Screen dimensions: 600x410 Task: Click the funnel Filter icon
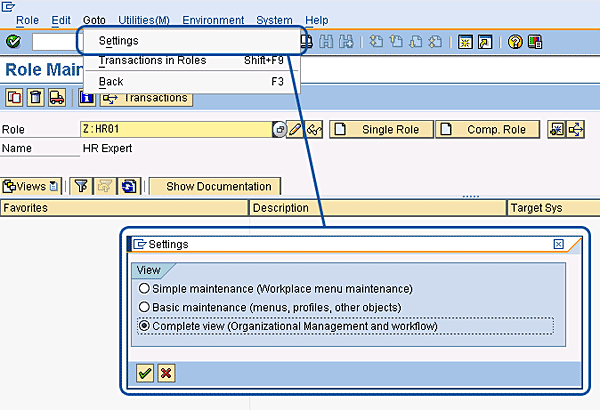click(x=81, y=186)
